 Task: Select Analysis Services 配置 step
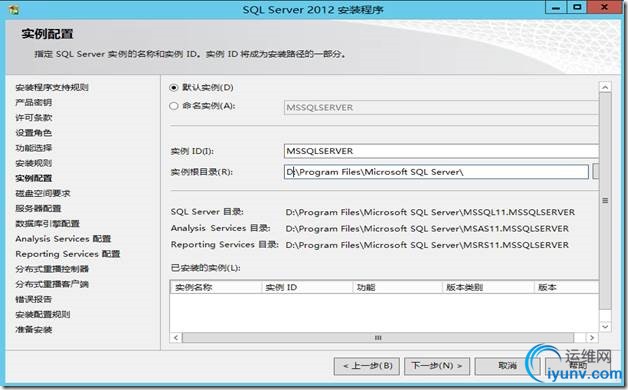(x=63, y=239)
